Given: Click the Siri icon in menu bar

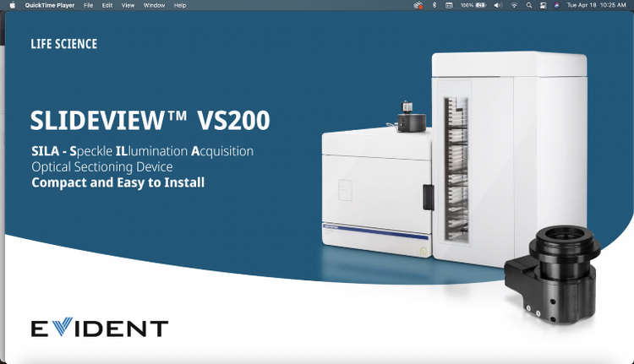Looking at the screenshot, I should pos(556,5).
